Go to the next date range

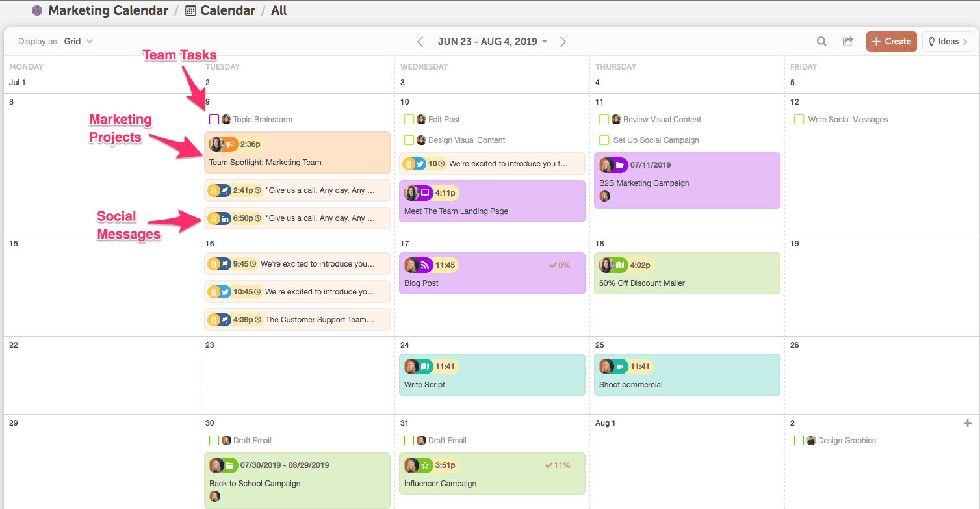(x=563, y=42)
